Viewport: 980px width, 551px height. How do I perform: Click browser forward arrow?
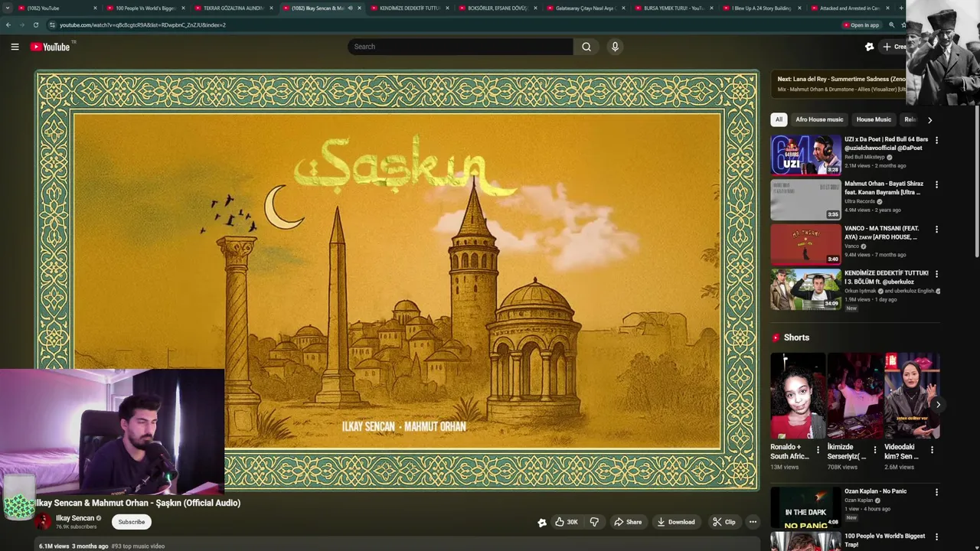(x=22, y=25)
